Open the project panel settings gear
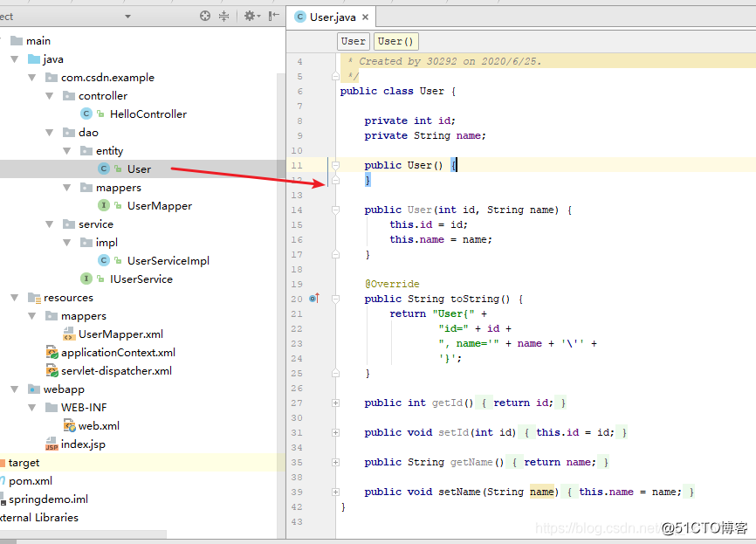 tap(251, 16)
